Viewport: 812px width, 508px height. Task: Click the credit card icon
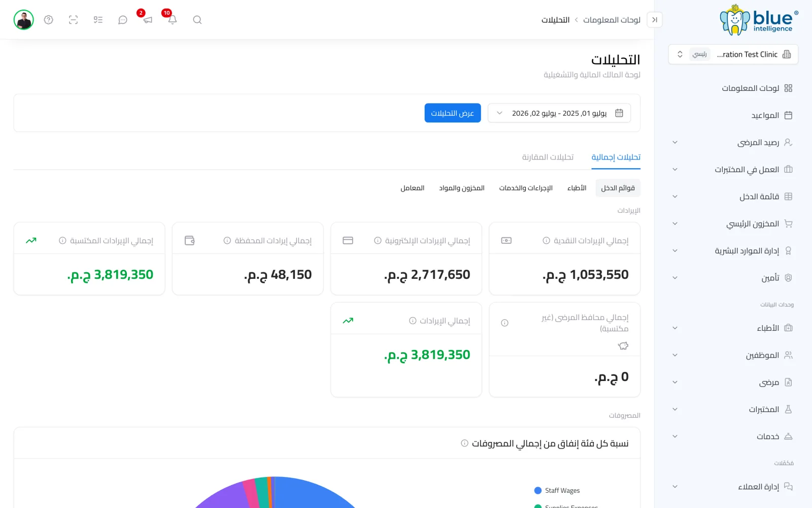point(348,241)
